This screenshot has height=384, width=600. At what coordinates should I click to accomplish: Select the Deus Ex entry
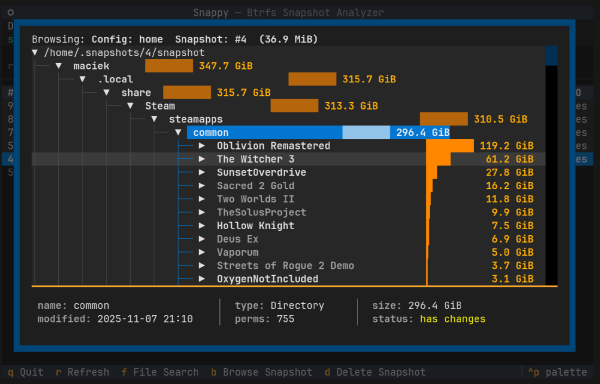coord(238,239)
